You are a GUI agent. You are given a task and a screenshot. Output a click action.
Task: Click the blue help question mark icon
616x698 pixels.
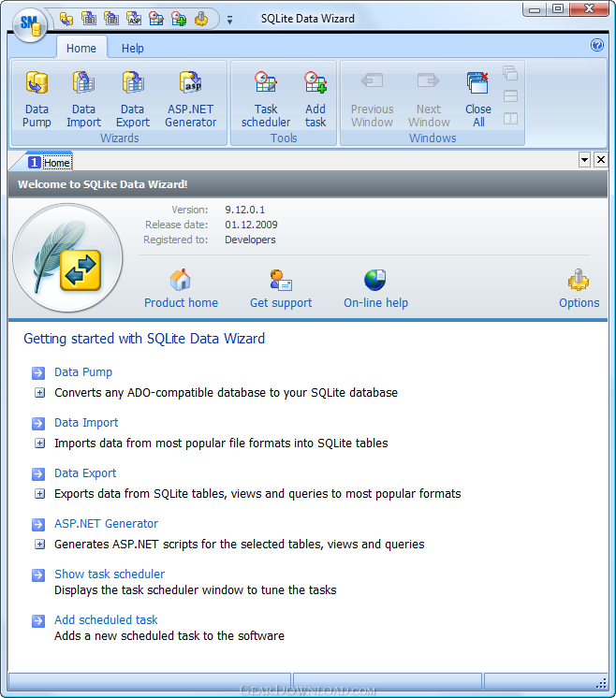point(597,45)
